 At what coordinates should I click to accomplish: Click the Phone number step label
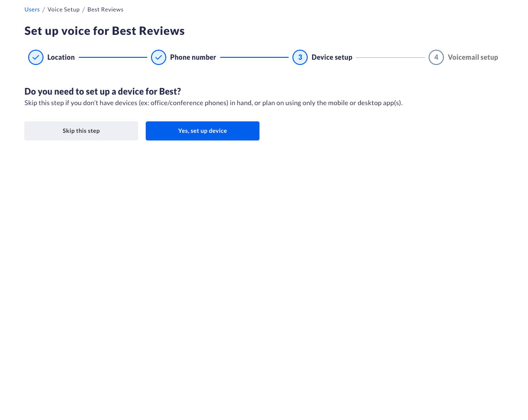pos(193,57)
